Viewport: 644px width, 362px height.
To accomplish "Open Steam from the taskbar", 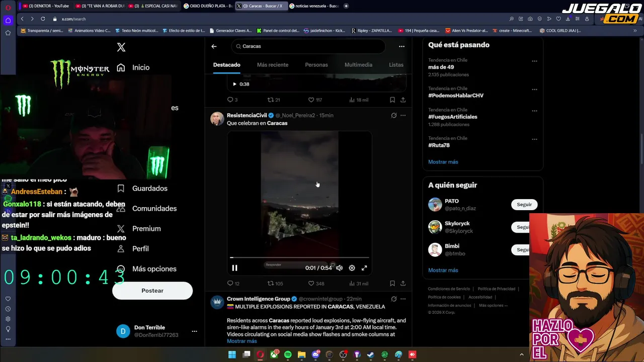I will 371,354.
